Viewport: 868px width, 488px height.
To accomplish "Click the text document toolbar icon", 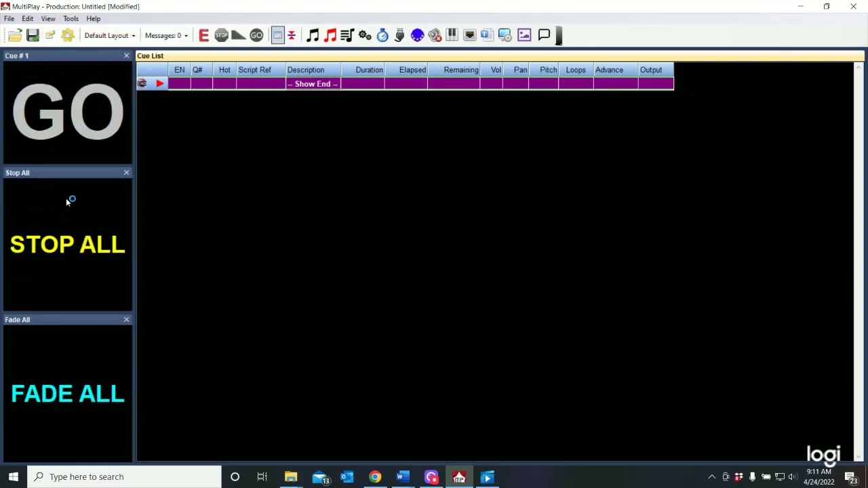I will (x=487, y=35).
